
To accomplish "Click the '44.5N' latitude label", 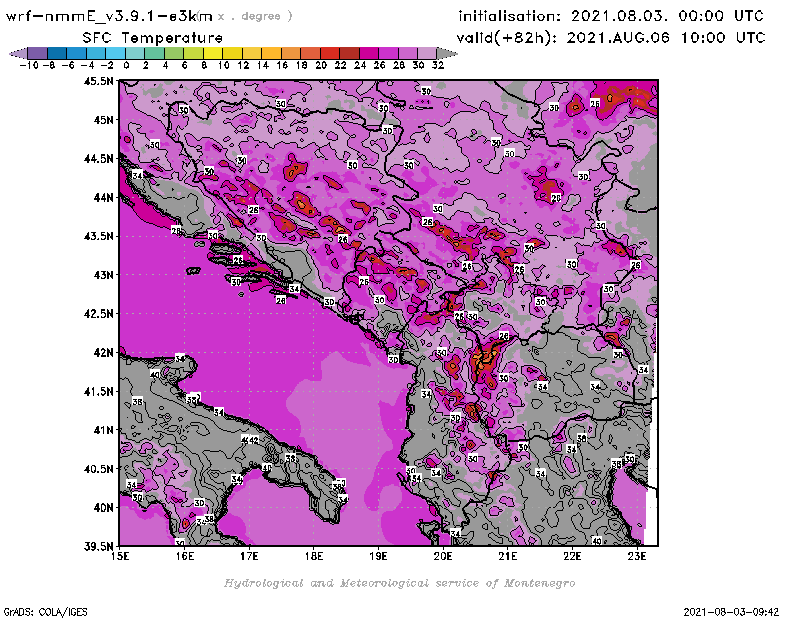I will tap(98, 159).
